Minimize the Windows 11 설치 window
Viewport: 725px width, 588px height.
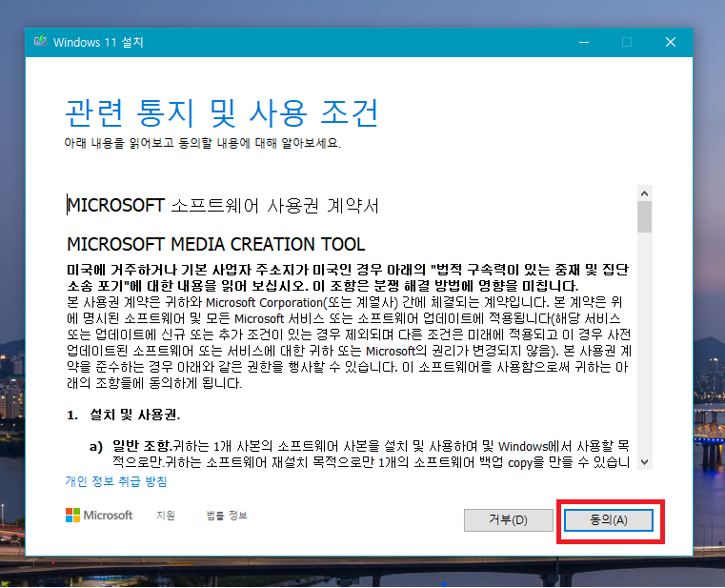pyautogui.click(x=584, y=42)
